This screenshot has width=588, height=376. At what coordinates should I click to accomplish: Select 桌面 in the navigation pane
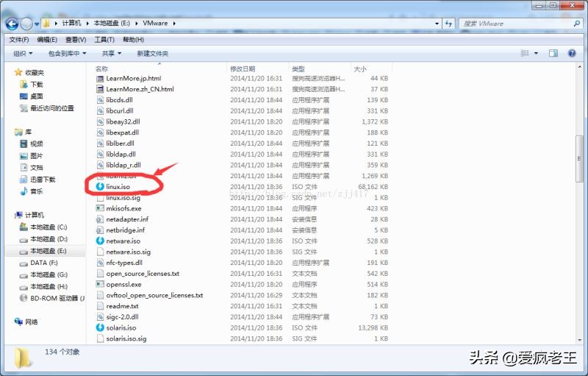tap(32, 96)
